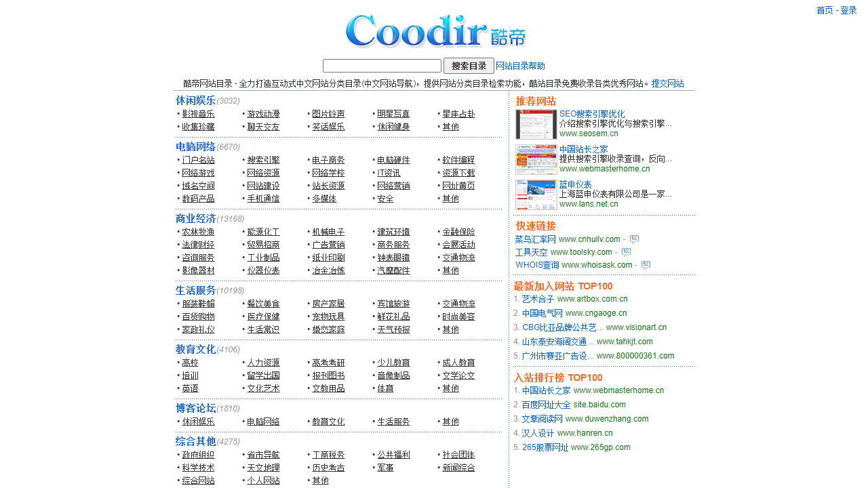The height and width of the screenshot is (488, 868).
Task: Open the 教育文化 main category heading
Action: (x=195, y=349)
